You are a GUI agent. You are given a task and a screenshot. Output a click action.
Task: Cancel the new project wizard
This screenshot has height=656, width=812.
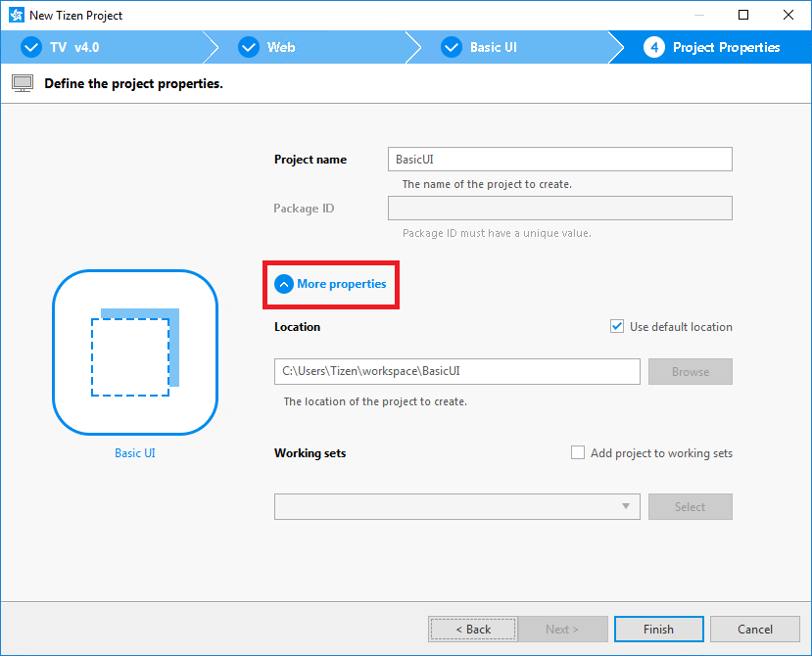(x=754, y=629)
